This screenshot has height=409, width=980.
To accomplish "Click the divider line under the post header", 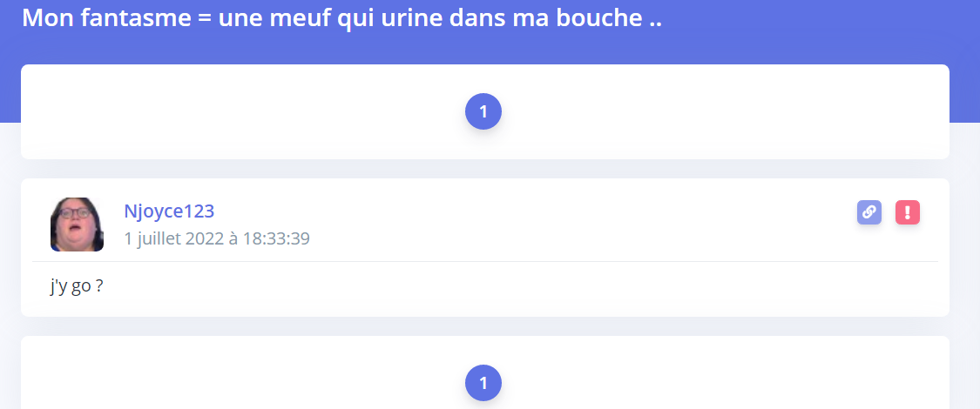I will point(484,261).
